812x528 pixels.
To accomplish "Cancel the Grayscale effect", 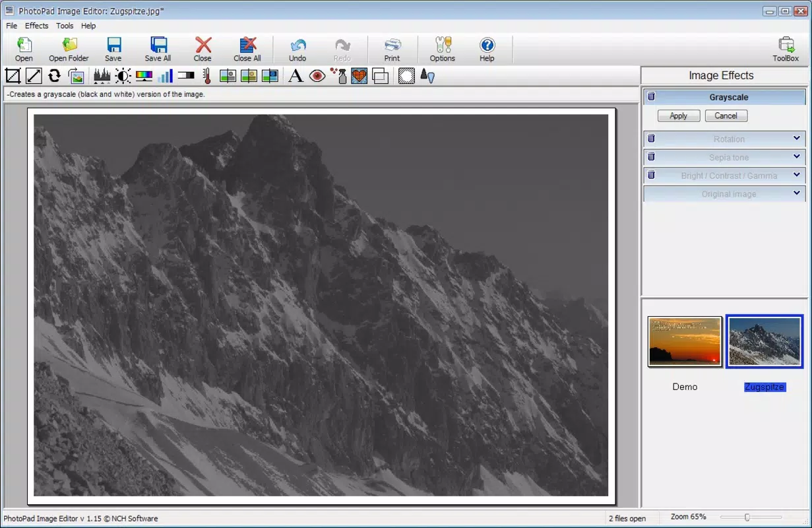I will pyautogui.click(x=726, y=115).
